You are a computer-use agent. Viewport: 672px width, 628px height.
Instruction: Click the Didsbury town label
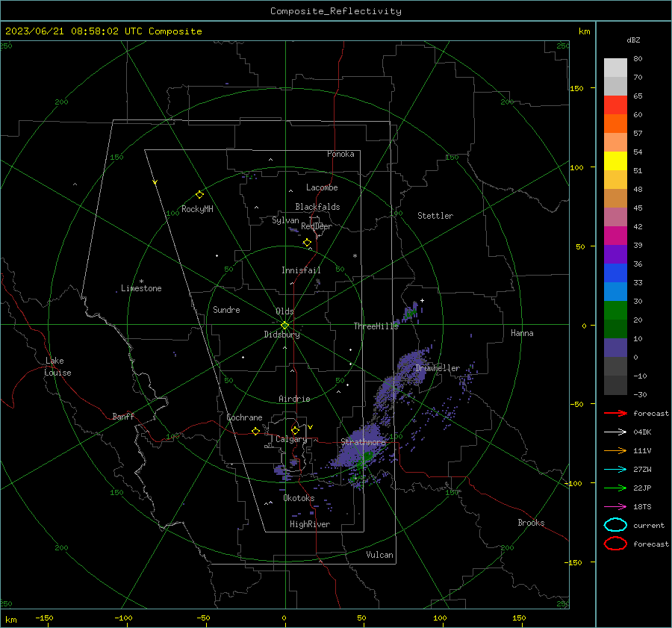pyautogui.click(x=281, y=335)
